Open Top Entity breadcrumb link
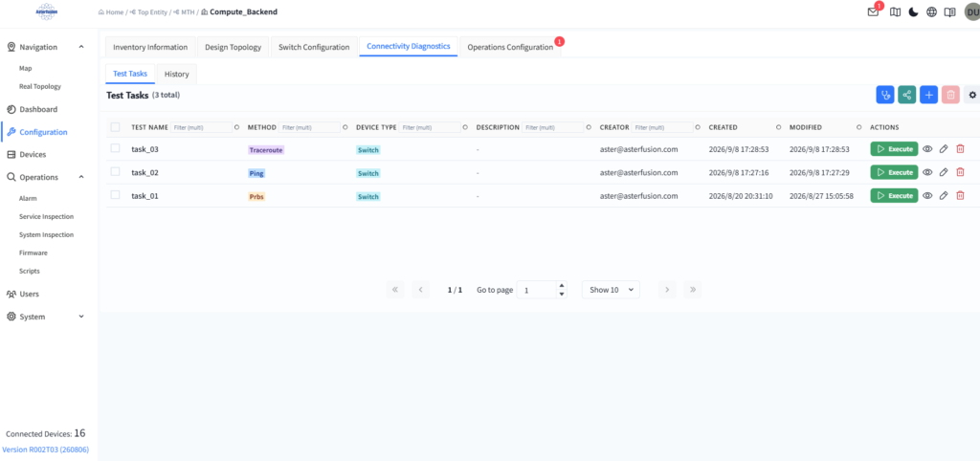Viewport: 980px width, 461px height. coord(147,11)
